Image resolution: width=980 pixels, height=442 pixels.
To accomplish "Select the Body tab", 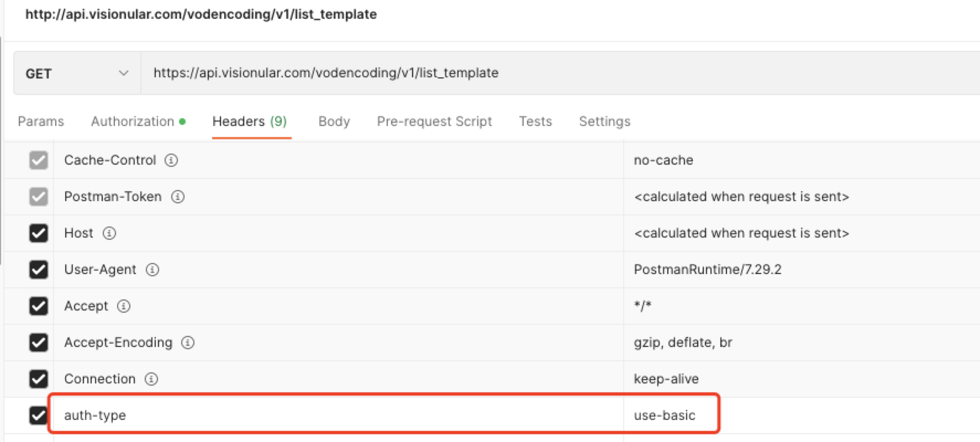I will click(334, 122).
